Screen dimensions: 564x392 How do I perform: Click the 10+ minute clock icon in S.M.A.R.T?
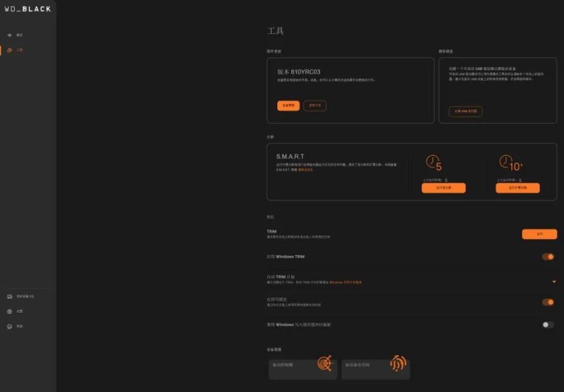(x=511, y=163)
